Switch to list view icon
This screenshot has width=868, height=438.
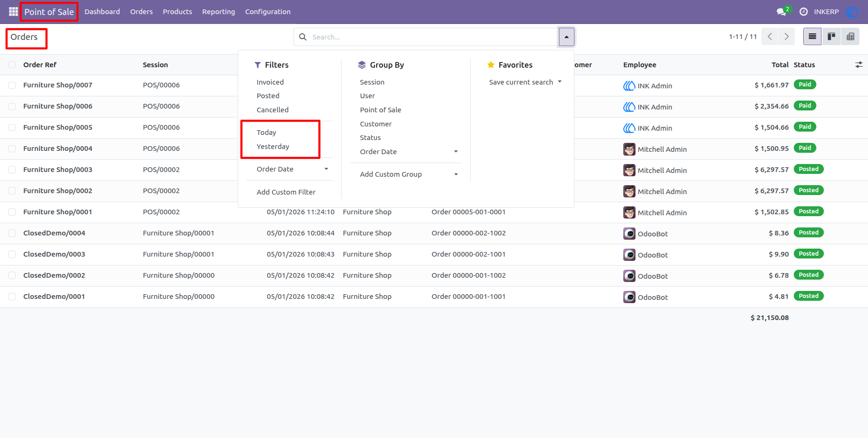(812, 37)
